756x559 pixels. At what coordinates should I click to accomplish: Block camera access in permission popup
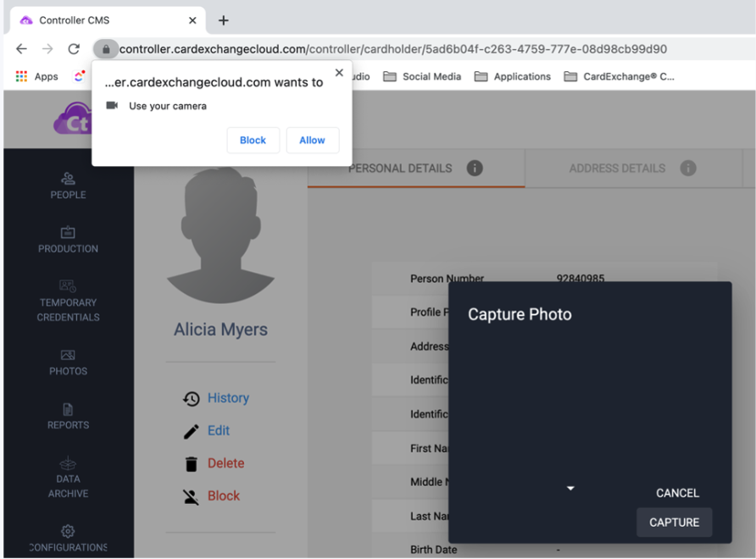(x=253, y=141)
